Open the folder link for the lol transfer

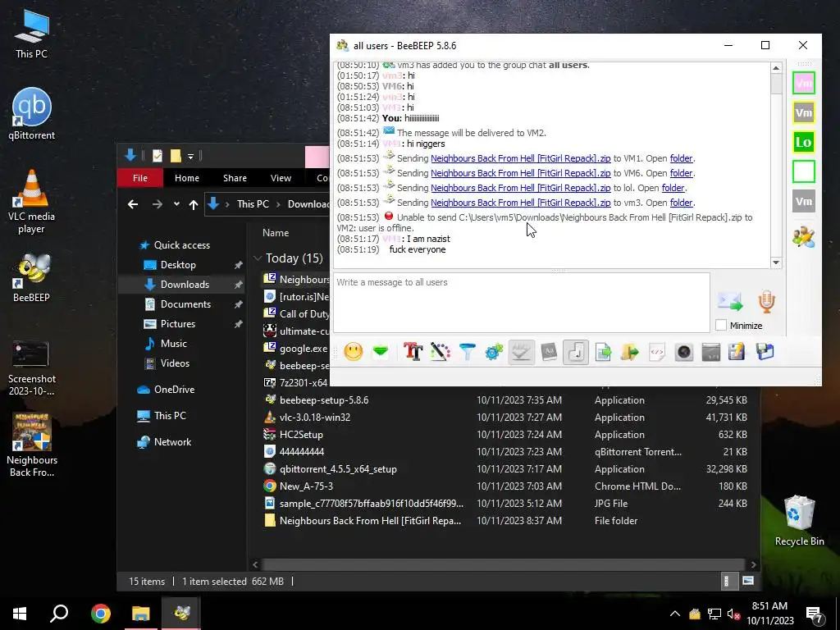tap(673, 188)
